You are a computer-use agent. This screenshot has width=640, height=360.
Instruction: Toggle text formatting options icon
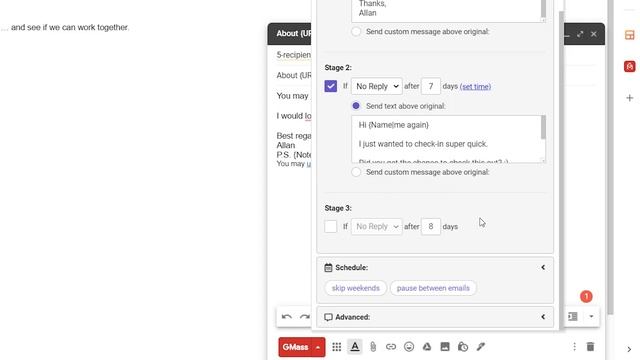pos(355,347)
